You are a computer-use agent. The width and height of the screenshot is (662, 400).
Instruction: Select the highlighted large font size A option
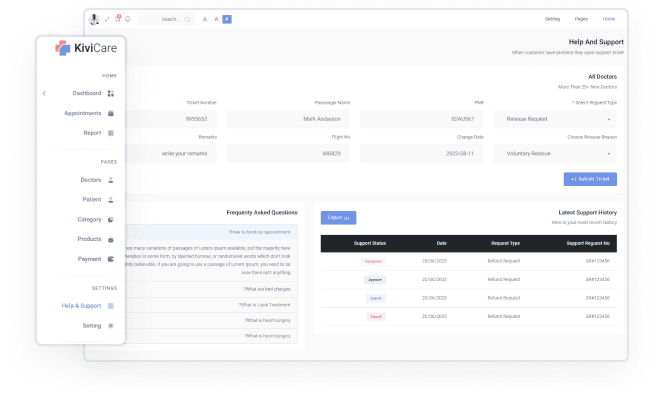[x=227, y=19]
